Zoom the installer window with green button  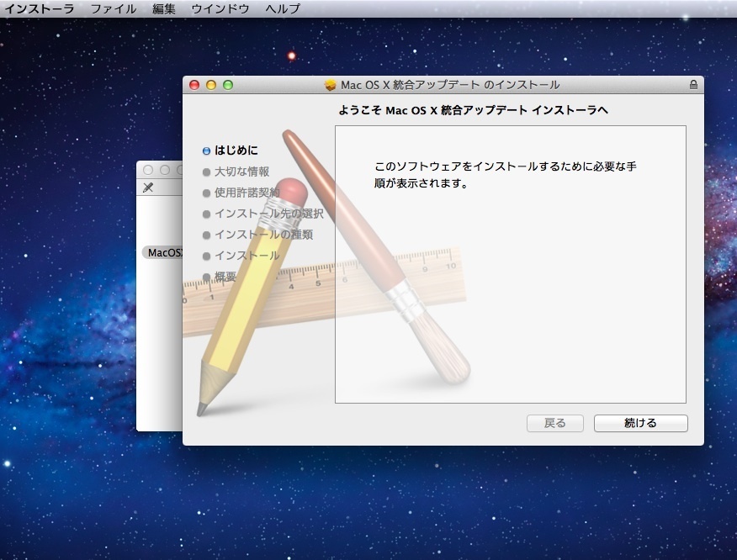coord(228,85)
